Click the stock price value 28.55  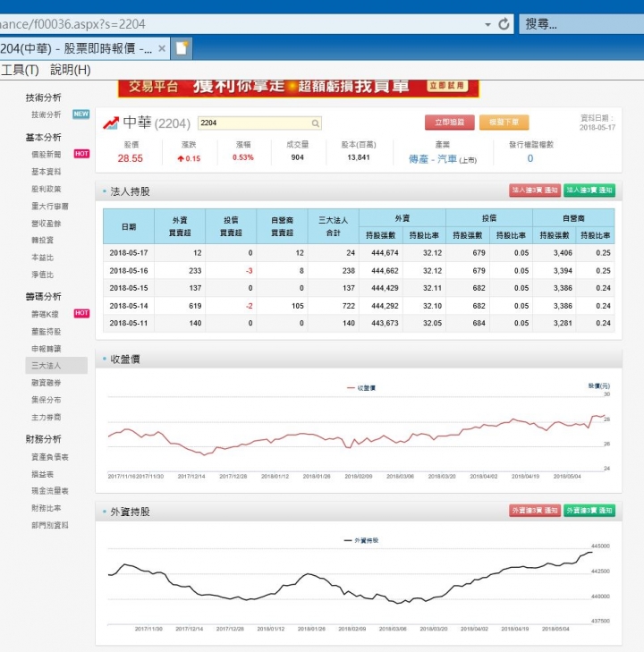[130, 158]
